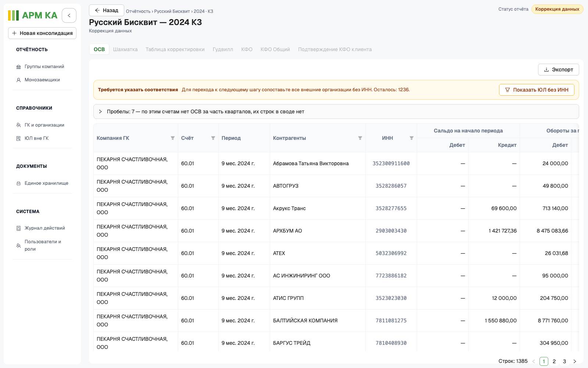Click contractor АС ИНЖИНИРИНГ ООО

pyautogui.click(x=301, y=276)
